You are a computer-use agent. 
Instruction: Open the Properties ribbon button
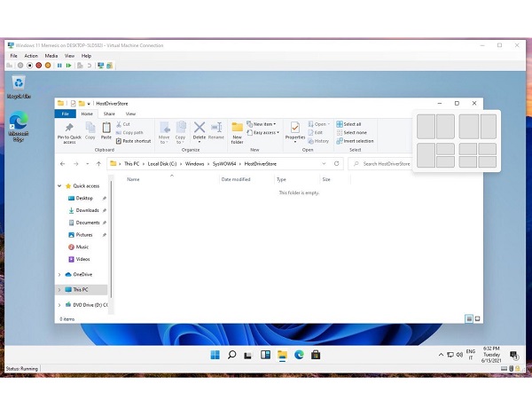point(295,131)
